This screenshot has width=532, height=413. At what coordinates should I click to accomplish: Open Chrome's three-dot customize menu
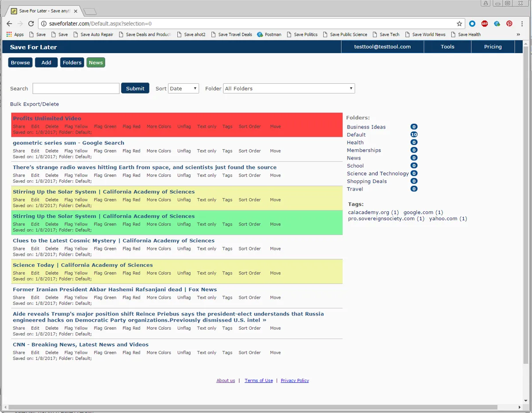pos(522,23)
